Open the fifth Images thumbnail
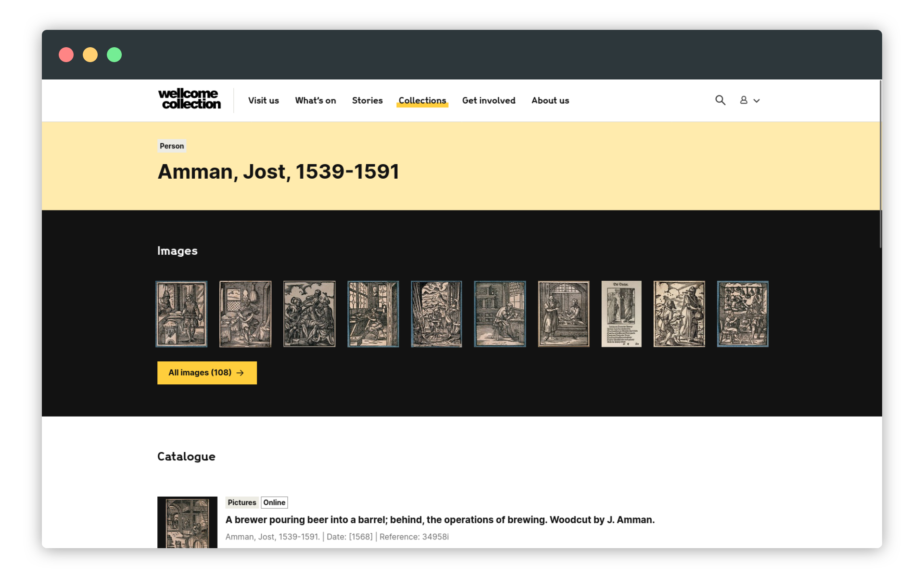Viewport: 924px width, 578px height. (436, 314)
